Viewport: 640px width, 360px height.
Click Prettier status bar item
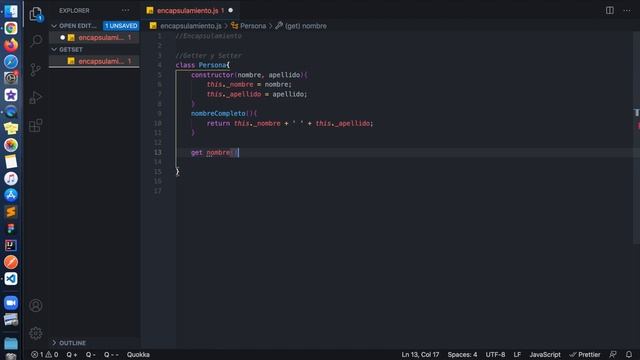[x=585, y=354]
